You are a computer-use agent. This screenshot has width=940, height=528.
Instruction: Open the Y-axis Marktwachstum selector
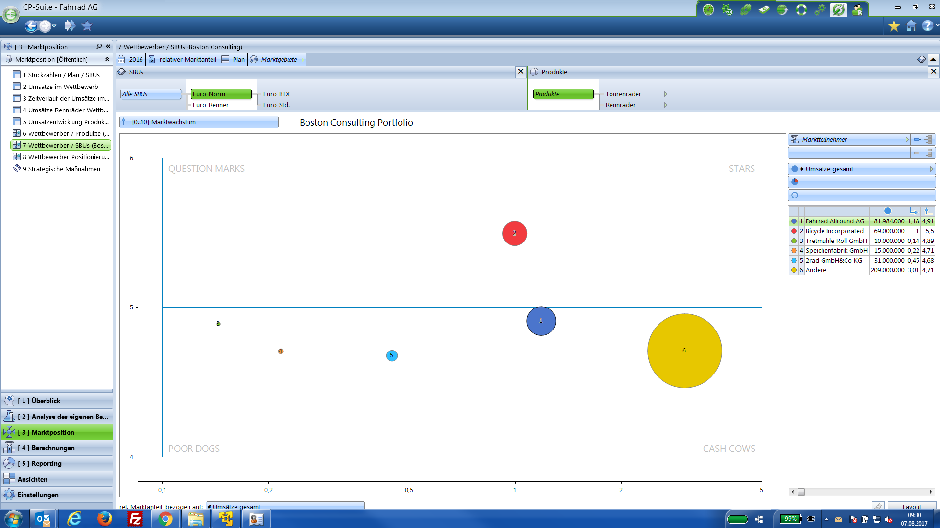[198, 122]
